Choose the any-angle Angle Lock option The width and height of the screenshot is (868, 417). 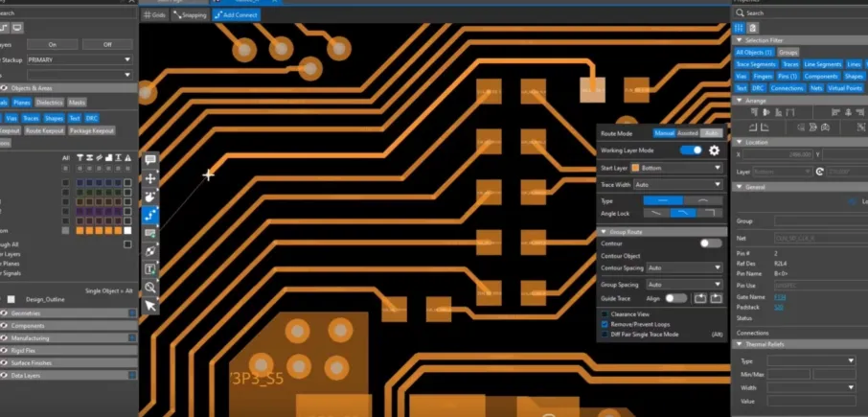656,213
